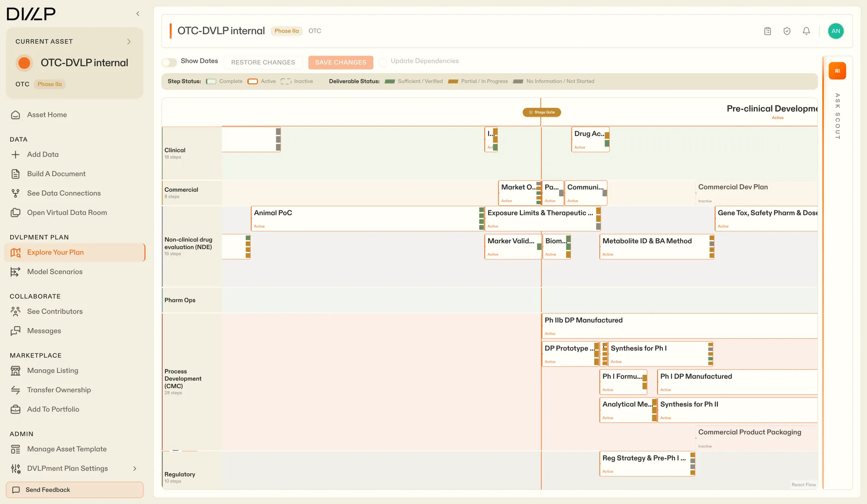This screenshot has width=867, height=504.
Task: Select the Commercial Product Packaging inactive step
Action: 757,438
